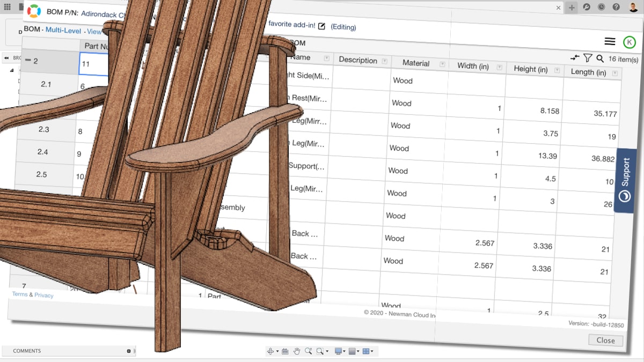Open the Length (in) column dropdown arrow

(614, 73)
